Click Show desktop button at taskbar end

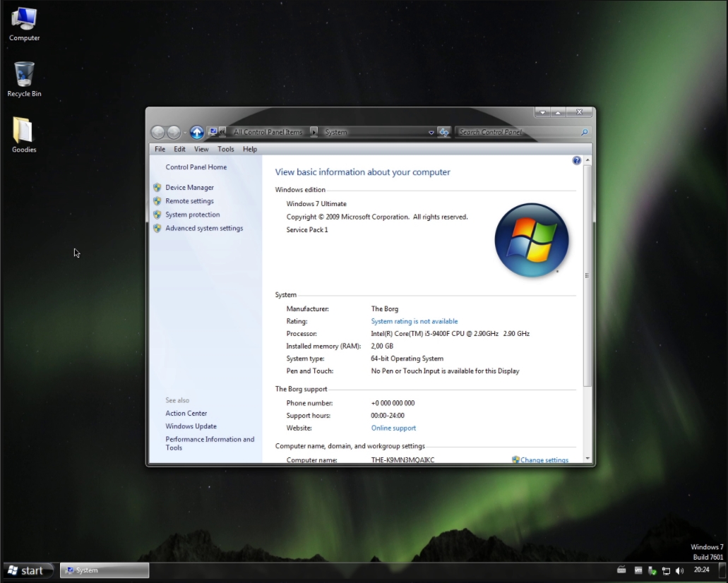point(722,570)
